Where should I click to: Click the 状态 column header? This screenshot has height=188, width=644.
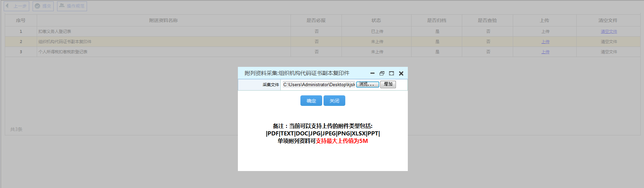pos(376,20)
